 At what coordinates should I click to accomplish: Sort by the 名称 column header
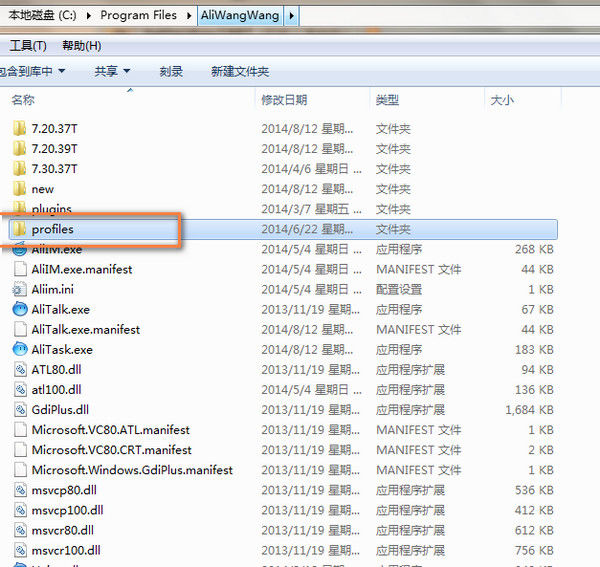(x=22, y=100)
